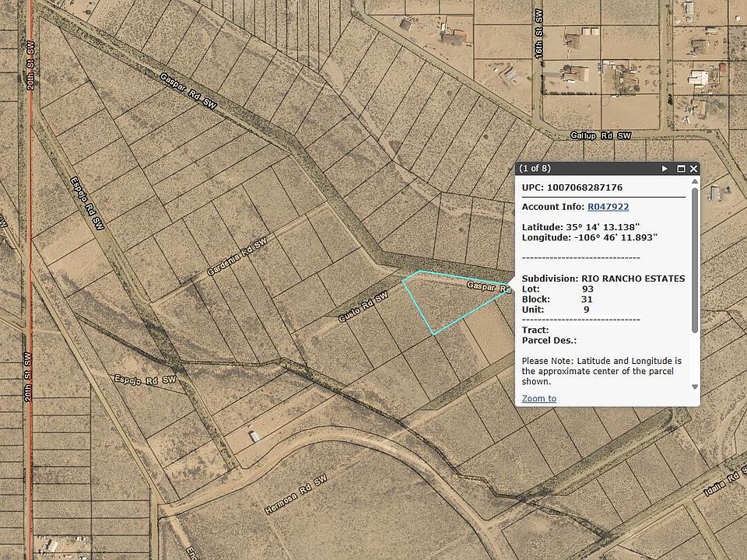This screenshot has height=560, width=747.
Task: Click the upper Gaspar Rd SW map label
Action: pos(188,91)
